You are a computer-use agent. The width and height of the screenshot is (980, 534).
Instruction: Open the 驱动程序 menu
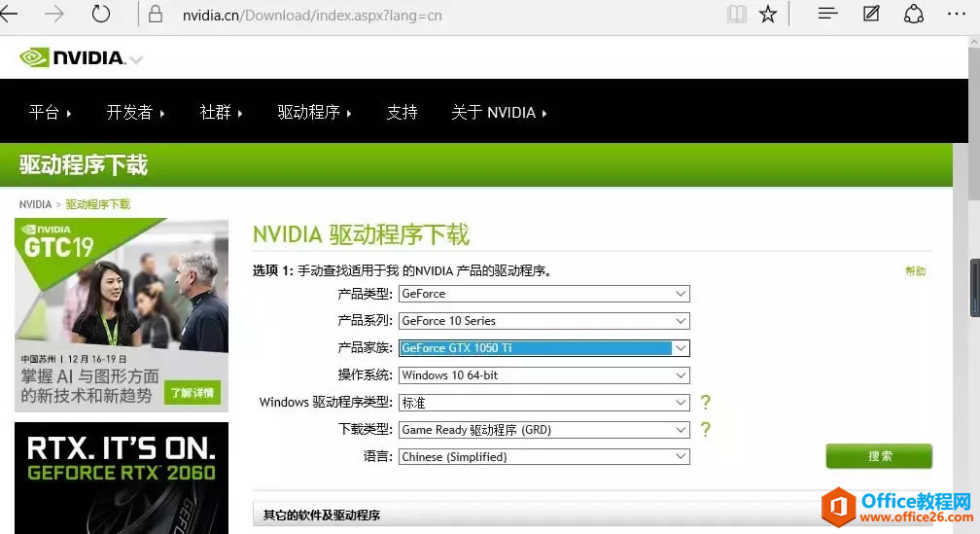pyautogui.click(x=314, y=113)
